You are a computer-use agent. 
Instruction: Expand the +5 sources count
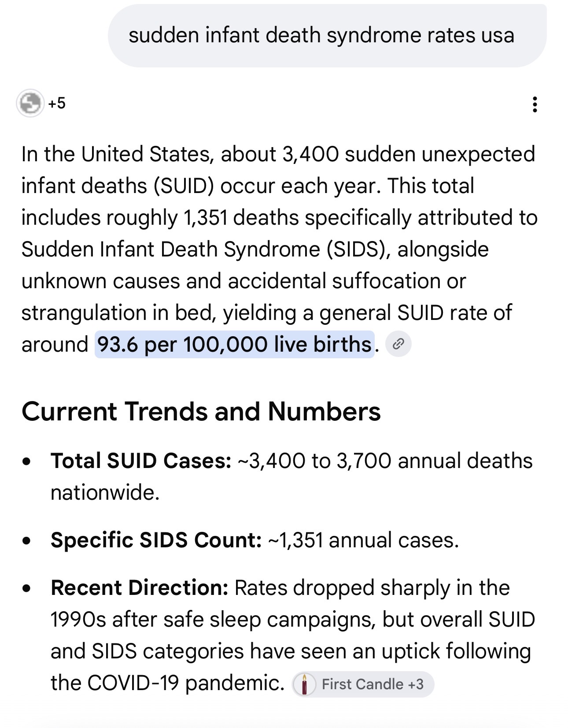57,104
